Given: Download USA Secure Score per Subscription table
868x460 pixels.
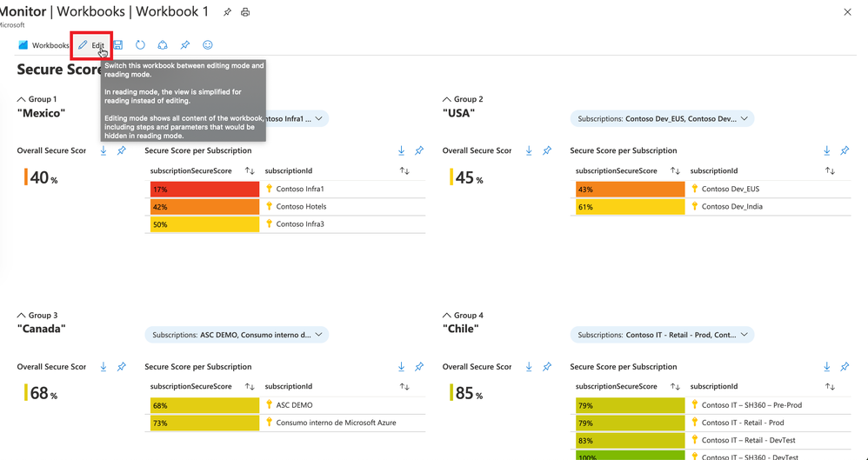Looking at the screenshot, I should tap(826, 150).
